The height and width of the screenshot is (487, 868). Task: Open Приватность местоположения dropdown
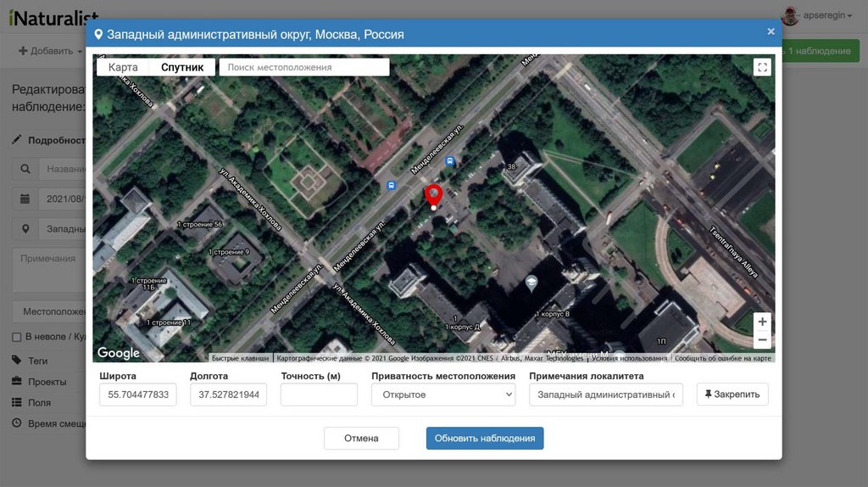(443, 395)
